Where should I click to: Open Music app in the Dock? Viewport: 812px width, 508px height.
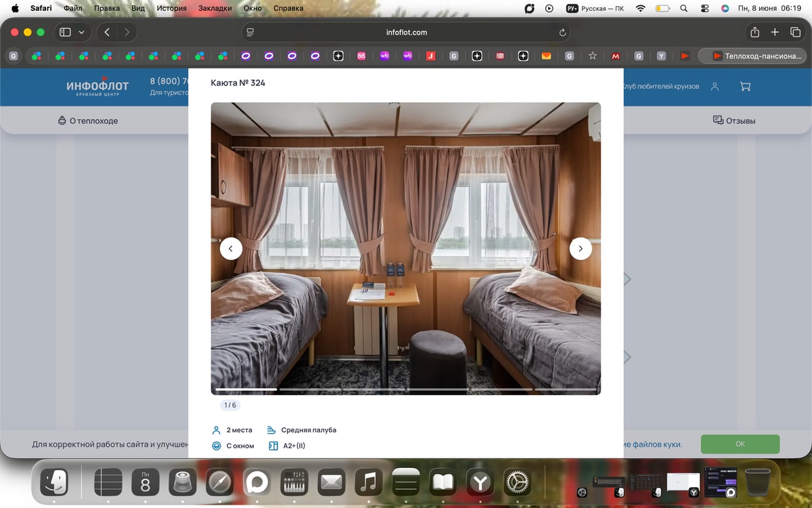pos(368,482)
